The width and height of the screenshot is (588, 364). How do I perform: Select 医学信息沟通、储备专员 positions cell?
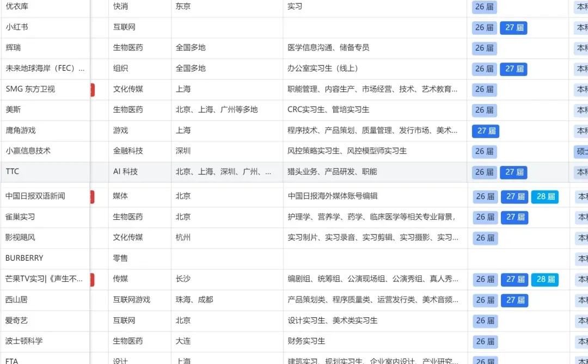pos(328,48)
